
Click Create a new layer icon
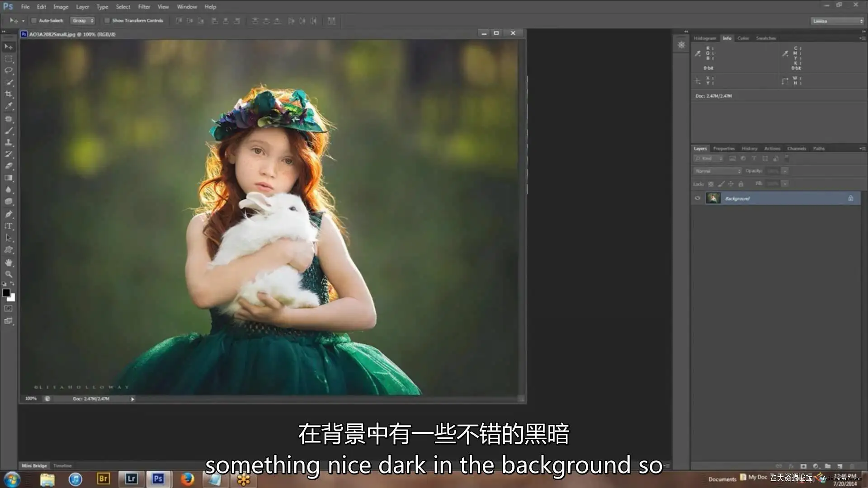(840, 466)
